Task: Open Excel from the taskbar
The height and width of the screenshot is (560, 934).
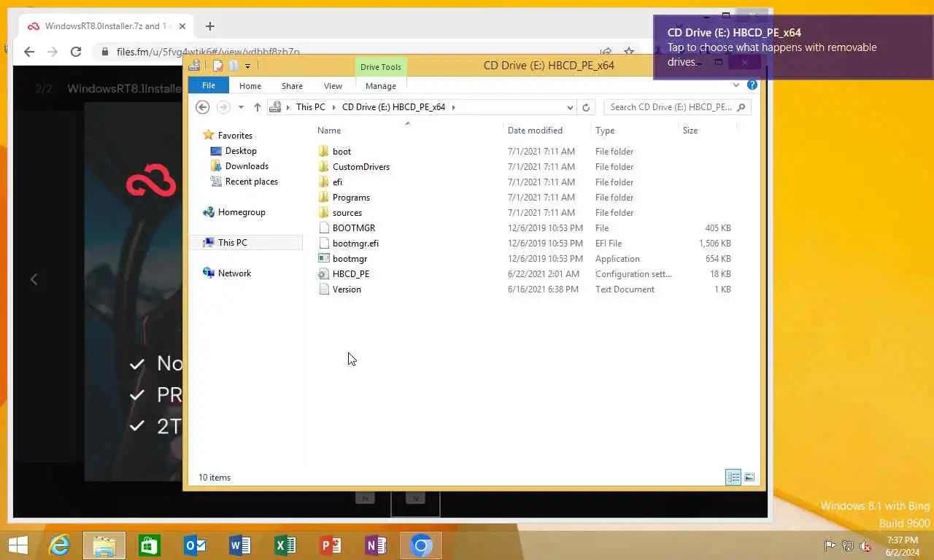Action: click(x=285, y=545)
